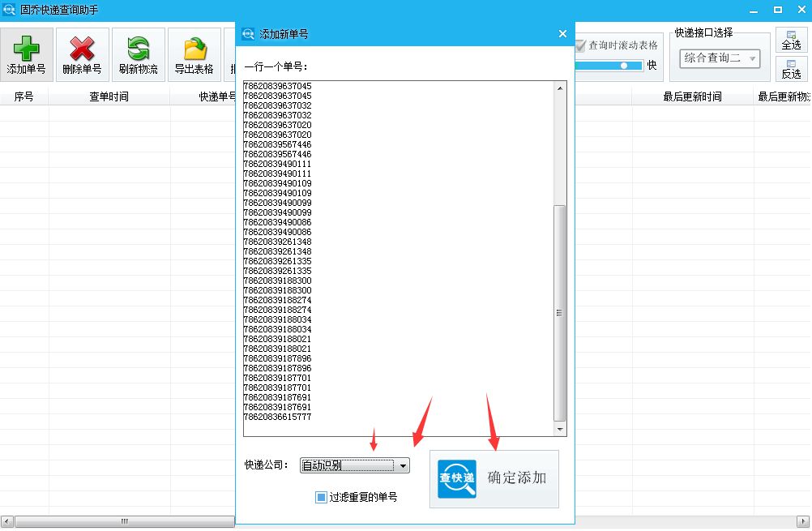This screenshot has height=531, width=812.
Task: Click the 删除单号 red cross icon
Action: coord(80,49)
